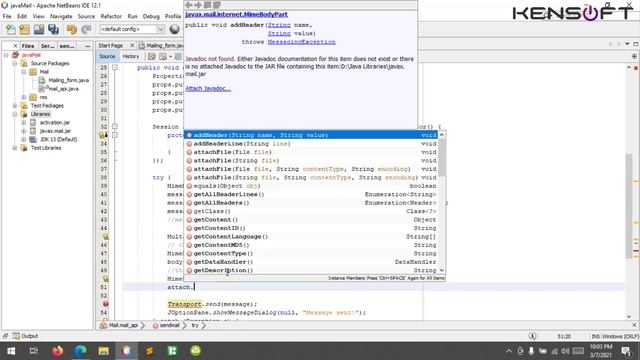Open the notification center icon
The image size is (640, 360).
tap(626, 351)
